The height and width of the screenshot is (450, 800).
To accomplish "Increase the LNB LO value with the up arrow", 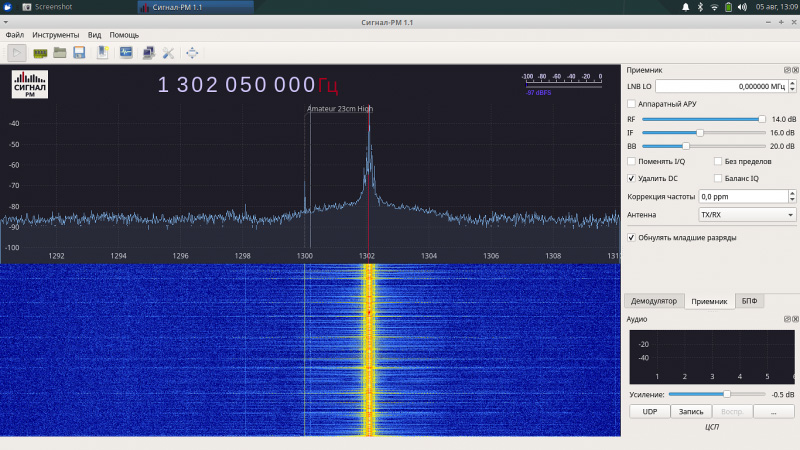I will tap(791, 83).
